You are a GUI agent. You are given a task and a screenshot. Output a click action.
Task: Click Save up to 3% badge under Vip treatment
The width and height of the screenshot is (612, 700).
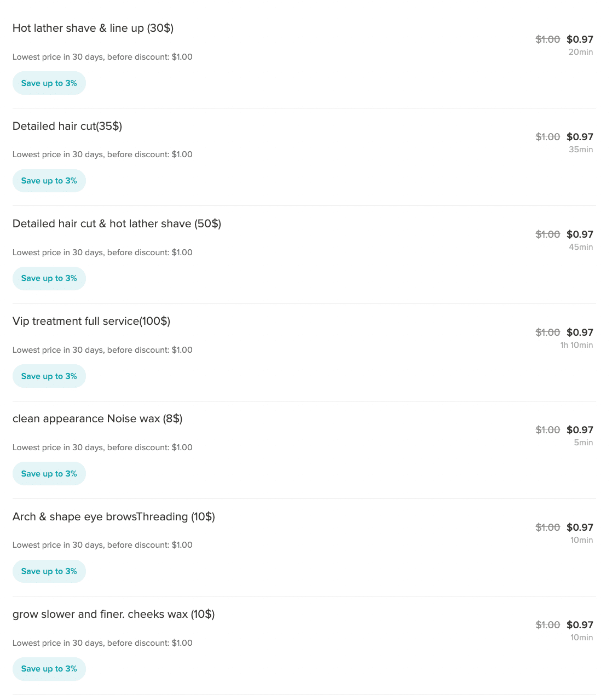(49, 376)
